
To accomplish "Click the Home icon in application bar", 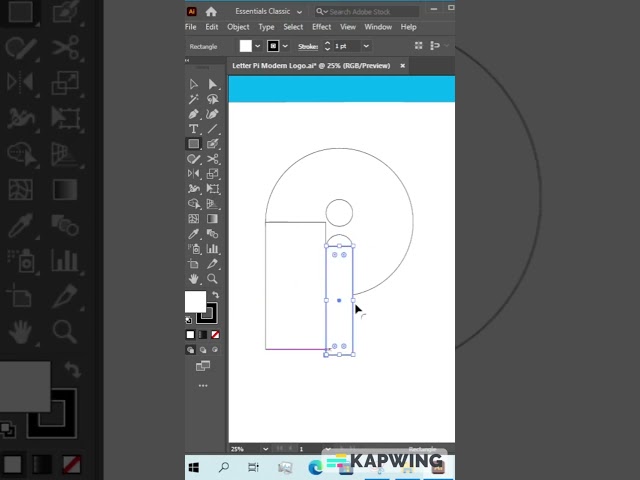I will 211,12.
